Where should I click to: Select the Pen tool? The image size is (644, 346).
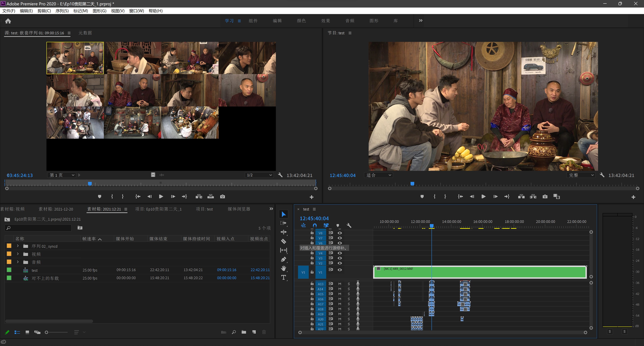pos(283,259)
